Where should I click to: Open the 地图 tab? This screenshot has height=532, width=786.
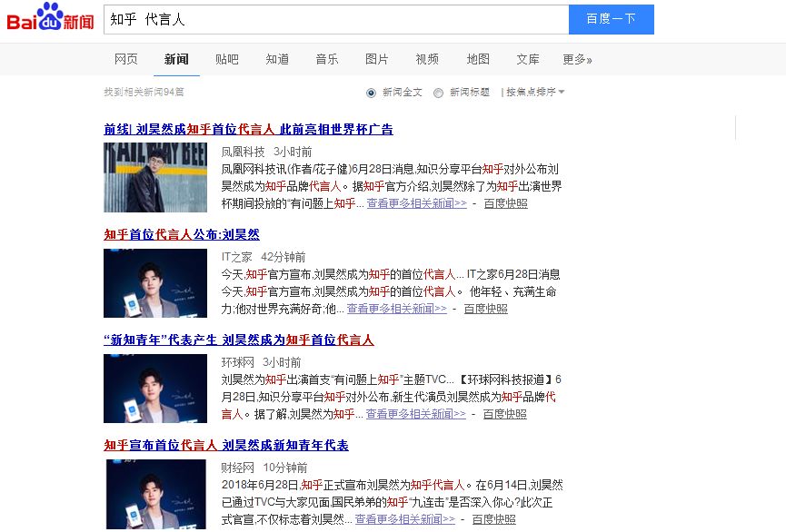(x=478, y=59)
